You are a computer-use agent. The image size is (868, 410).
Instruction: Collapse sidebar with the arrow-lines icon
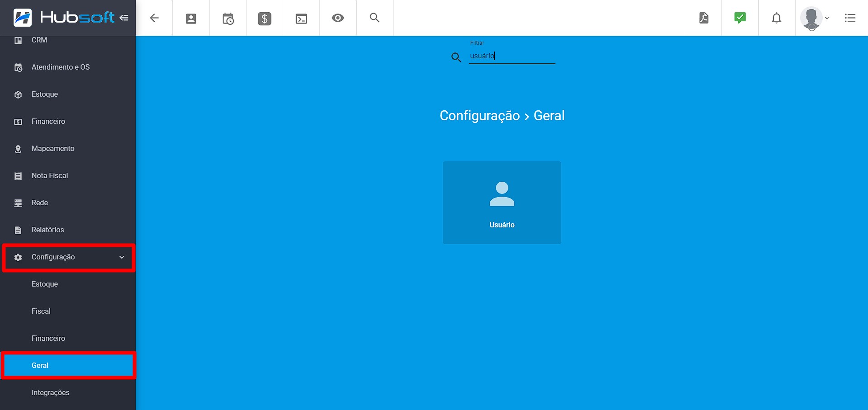point(124,18)
